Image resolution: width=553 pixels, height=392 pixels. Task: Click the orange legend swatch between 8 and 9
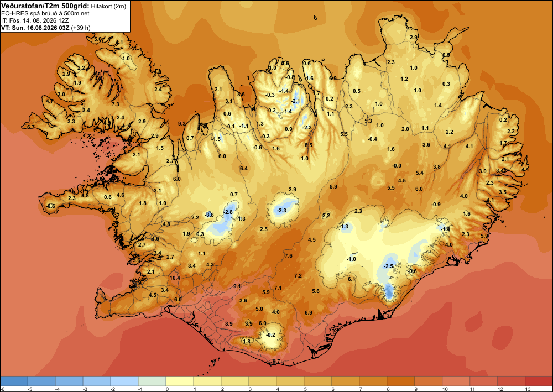400,381
